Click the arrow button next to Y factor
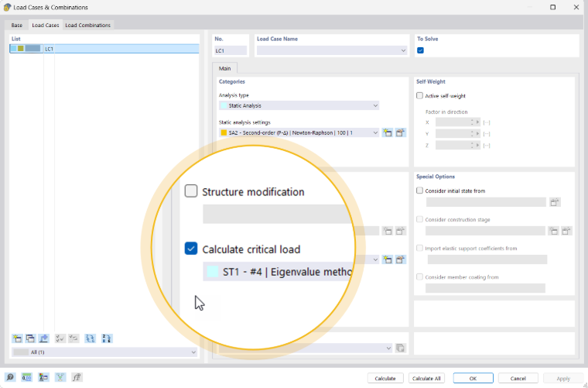This screenshot has width=588, height=388. point(478,133)
